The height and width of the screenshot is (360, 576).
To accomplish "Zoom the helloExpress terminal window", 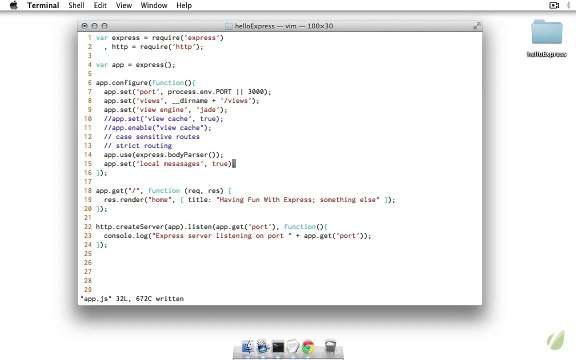I will [x=105, y=26].
